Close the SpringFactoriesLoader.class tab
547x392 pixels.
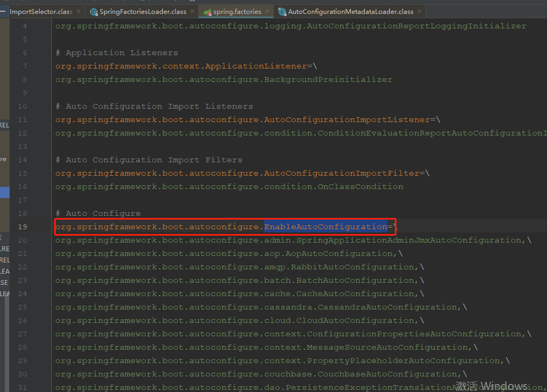[191, 10]
